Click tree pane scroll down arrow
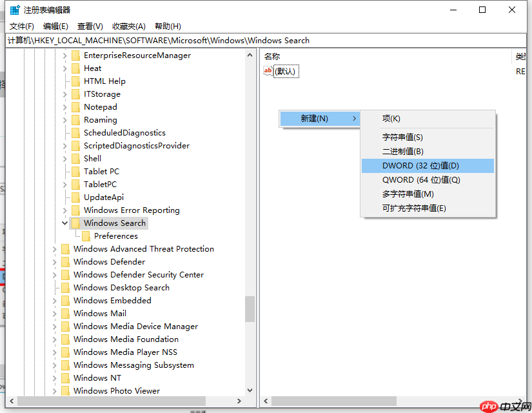The height and width of the screenshot is (413, 532). pos(250,390)
